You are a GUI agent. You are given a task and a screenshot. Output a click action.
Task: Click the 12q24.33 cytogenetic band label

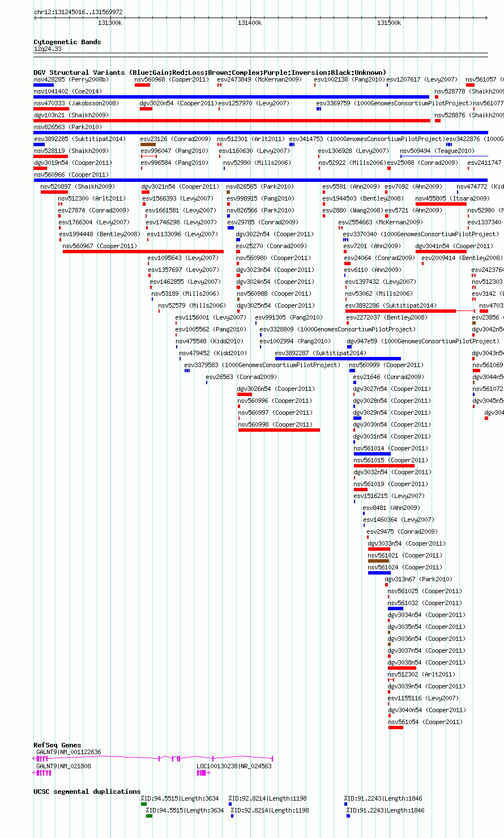pos(48,49)
